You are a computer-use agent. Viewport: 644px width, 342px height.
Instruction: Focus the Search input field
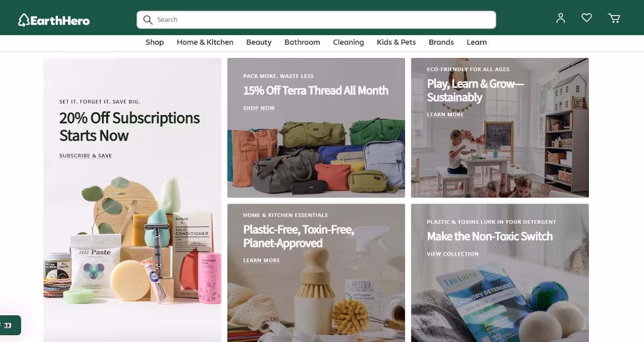pyautogui.click(x=316, y=20)
